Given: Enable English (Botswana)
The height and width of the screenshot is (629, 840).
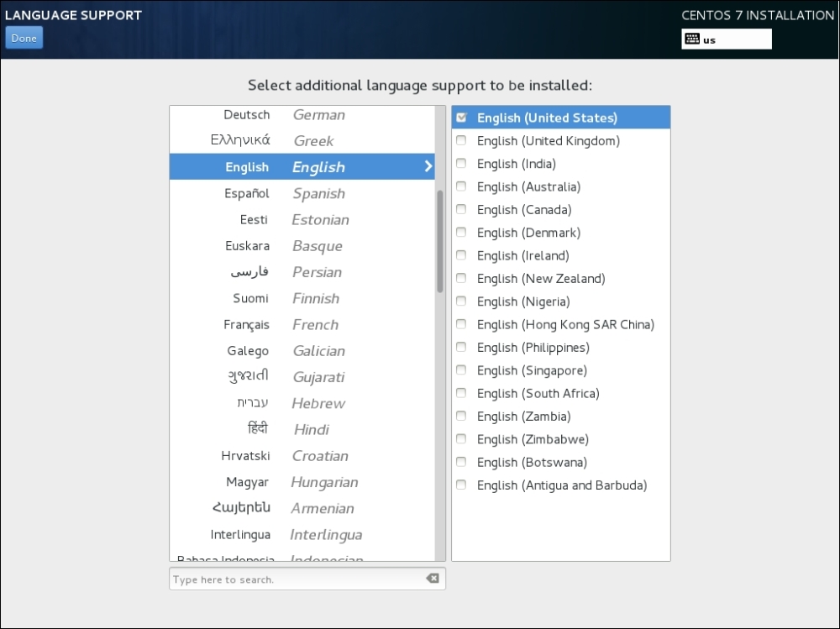Looking at the screenshot, I should 461,462.
